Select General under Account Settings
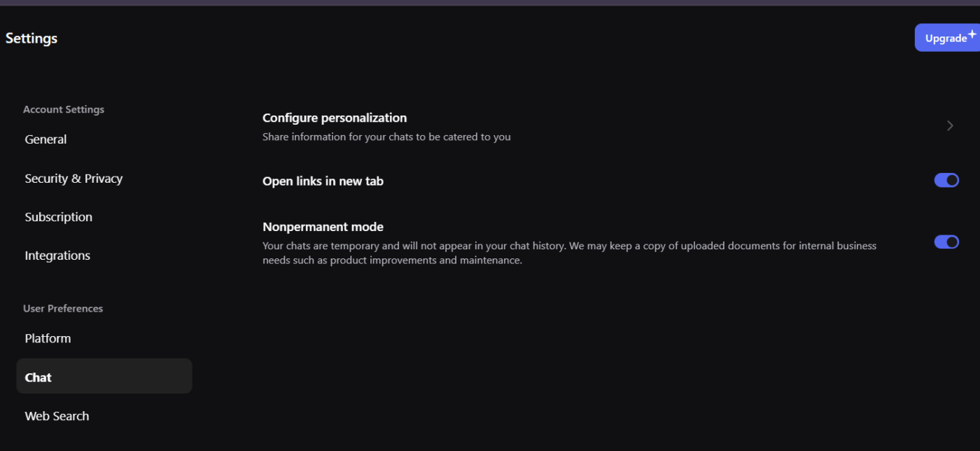This screenshot has width=980, height=451. [x=45, y=139]
